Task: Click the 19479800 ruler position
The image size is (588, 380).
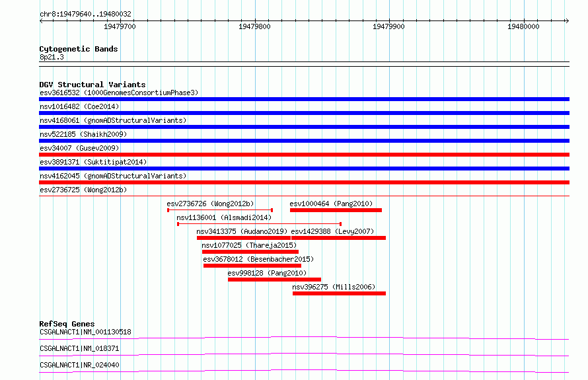Action: point(254,26)
